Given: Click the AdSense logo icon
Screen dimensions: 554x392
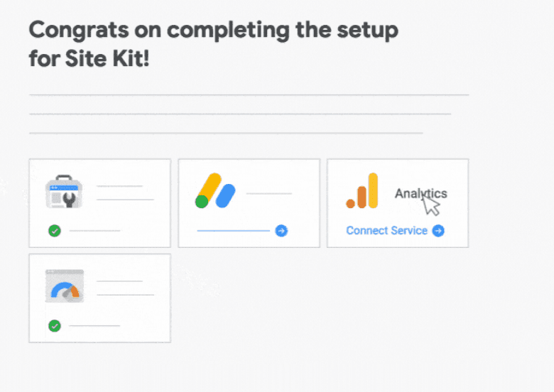Looking at the screenshot, I should pyautogui.click(x=215, y=191).
